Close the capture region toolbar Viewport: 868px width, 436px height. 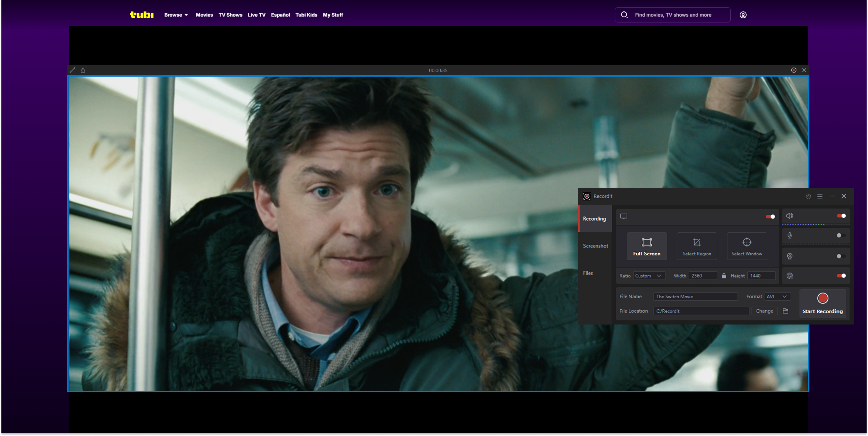804,70
